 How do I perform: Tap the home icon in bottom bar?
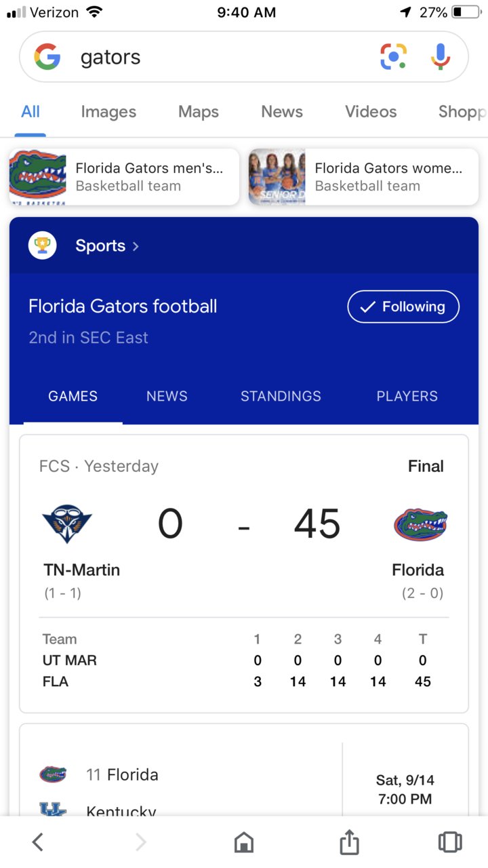[x=244, y=842]
